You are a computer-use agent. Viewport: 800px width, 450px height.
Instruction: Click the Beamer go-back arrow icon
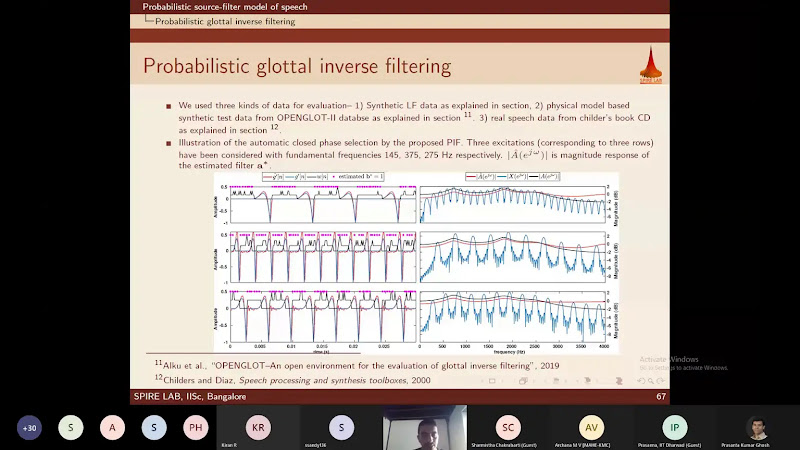click(x=641, y=381)
